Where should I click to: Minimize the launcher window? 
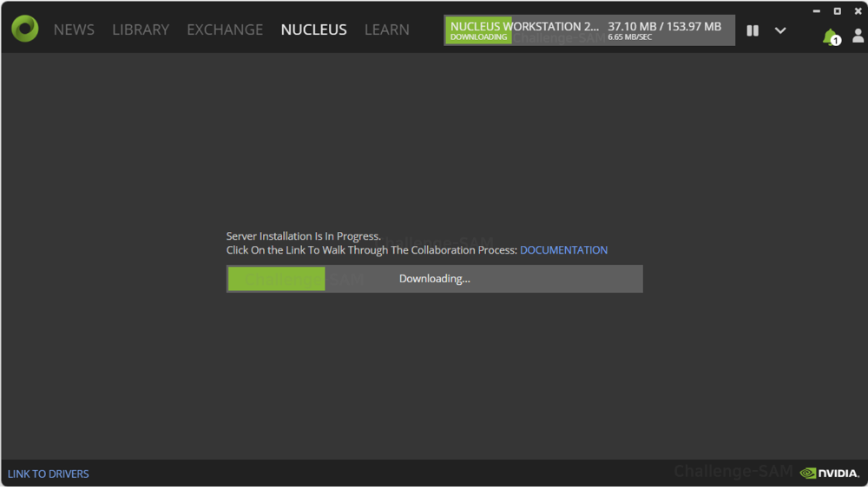coord(816,11)
